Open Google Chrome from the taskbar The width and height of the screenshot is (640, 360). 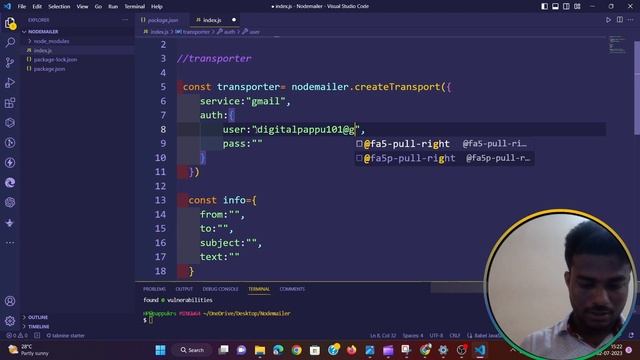click(x=297, y=350)
